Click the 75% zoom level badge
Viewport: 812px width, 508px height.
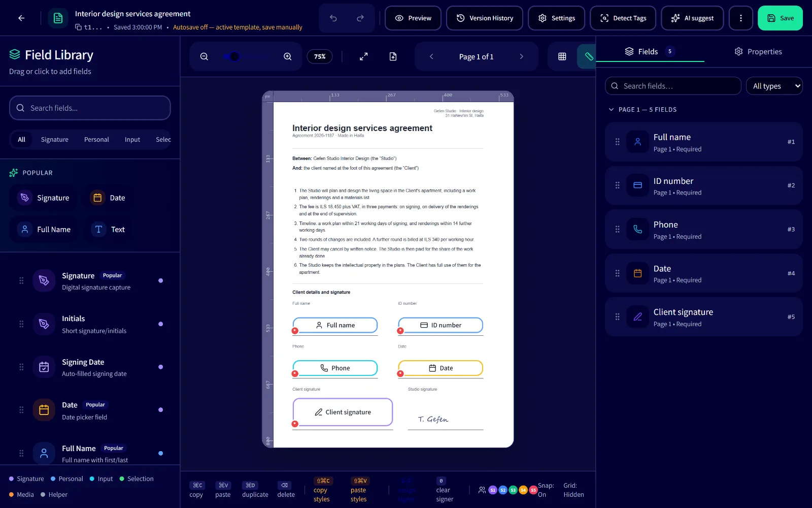320,56
